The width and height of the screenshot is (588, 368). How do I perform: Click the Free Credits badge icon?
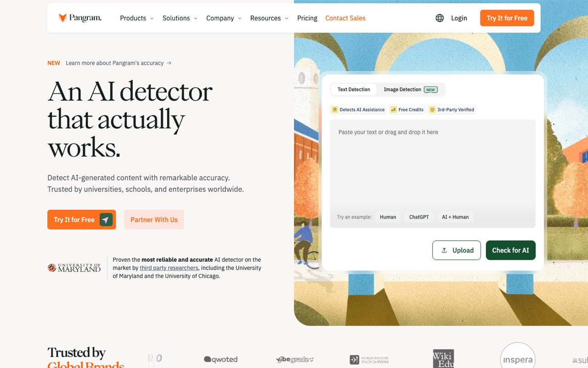[x=394, y=109]
